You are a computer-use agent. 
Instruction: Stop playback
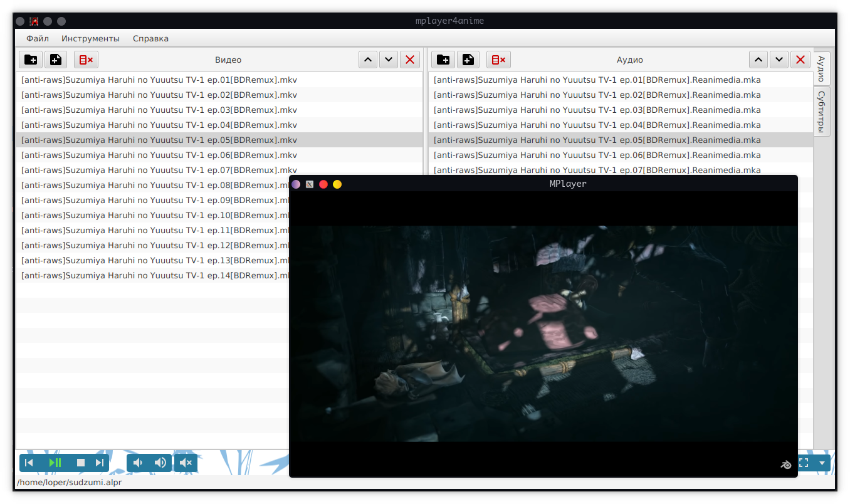pos(81,463)
